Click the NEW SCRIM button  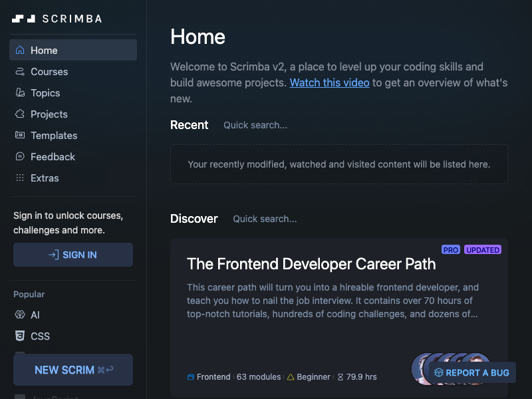pyautogui.click(x=73, y=370)
